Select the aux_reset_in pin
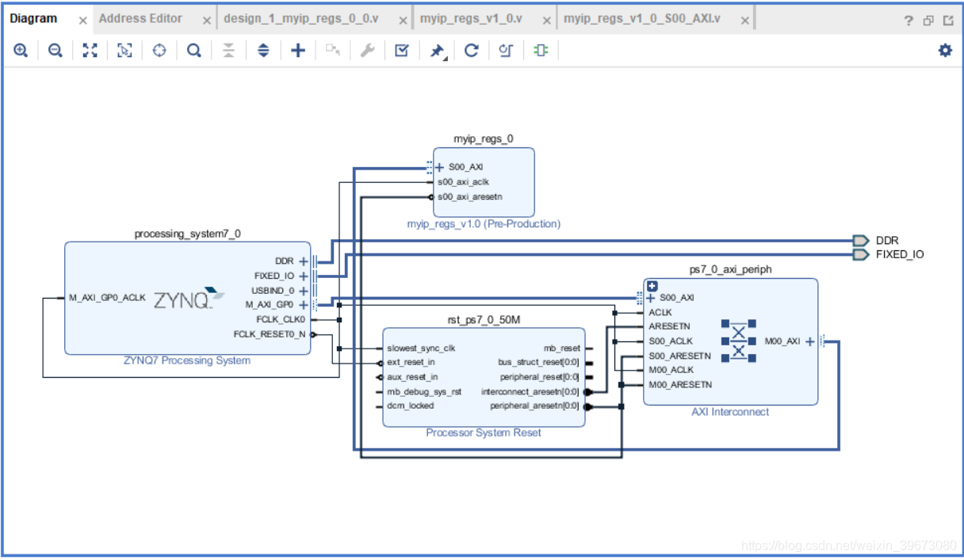Viewport: 964px width, 560px height. pos(412,377)
